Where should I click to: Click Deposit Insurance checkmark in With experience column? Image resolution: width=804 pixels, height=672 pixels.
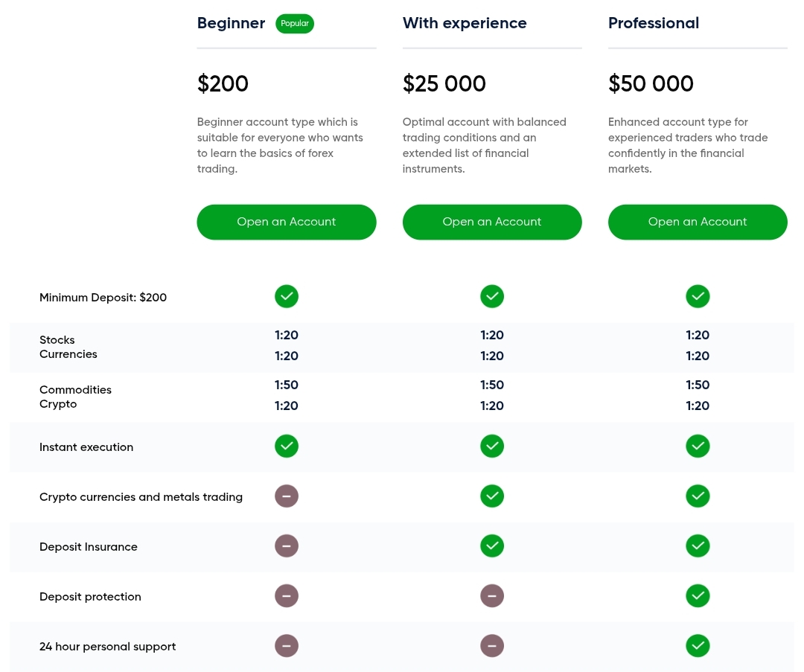click(492, 546)
